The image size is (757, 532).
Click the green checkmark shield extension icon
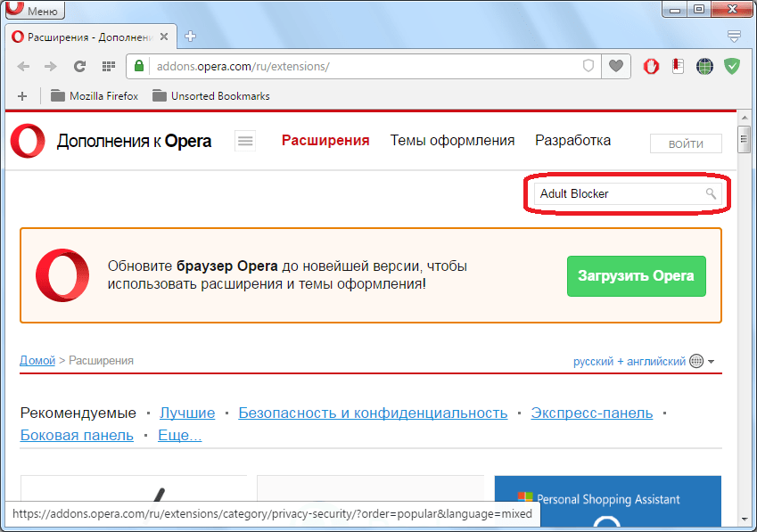[x=732, y=66]
